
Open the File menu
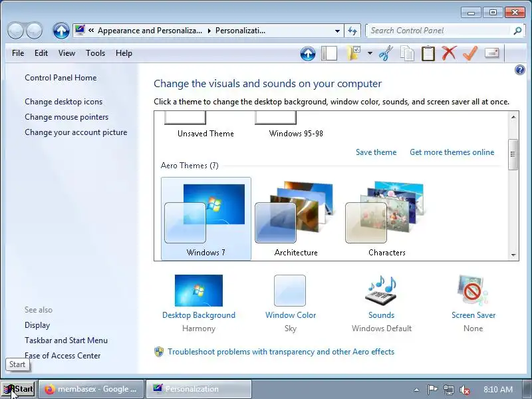pyautogui.click(x=18, y=53)
